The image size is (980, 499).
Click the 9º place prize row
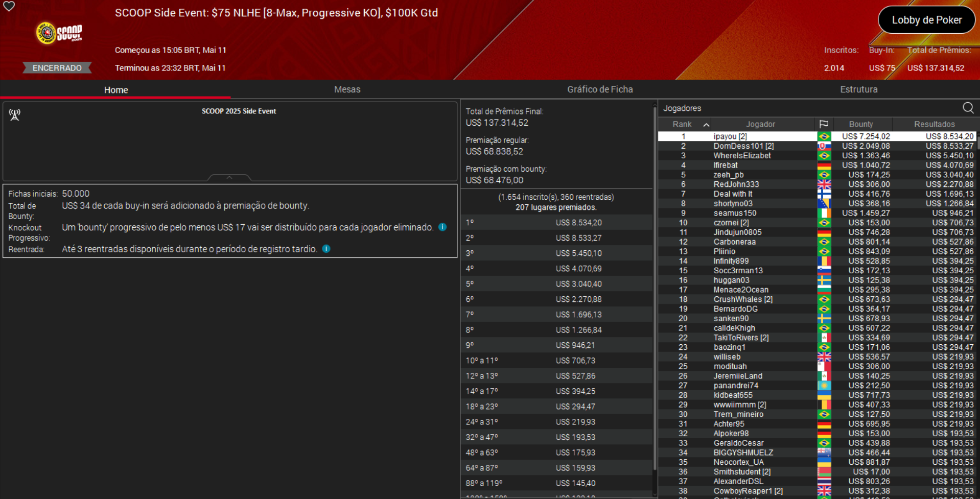[556, 345]
